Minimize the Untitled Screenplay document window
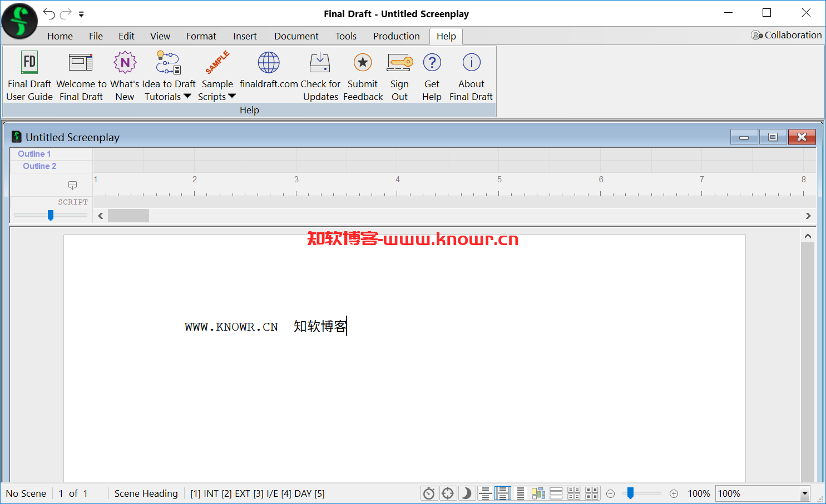The image size is (826, 504). (744, 137)
